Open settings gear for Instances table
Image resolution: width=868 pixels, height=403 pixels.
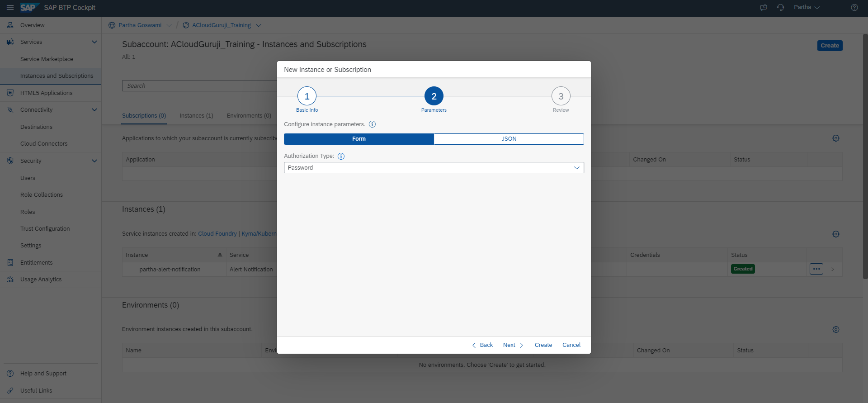835,234
